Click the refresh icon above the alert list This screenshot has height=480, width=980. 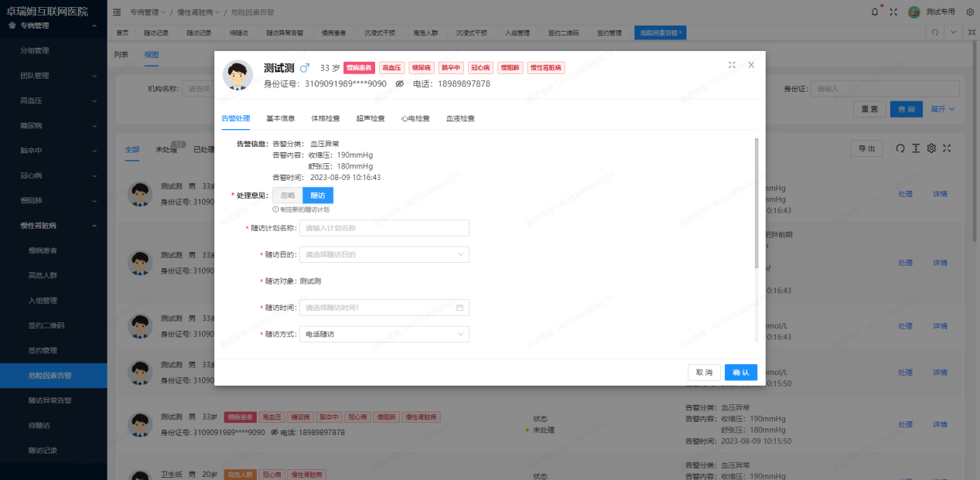[900, 148]
